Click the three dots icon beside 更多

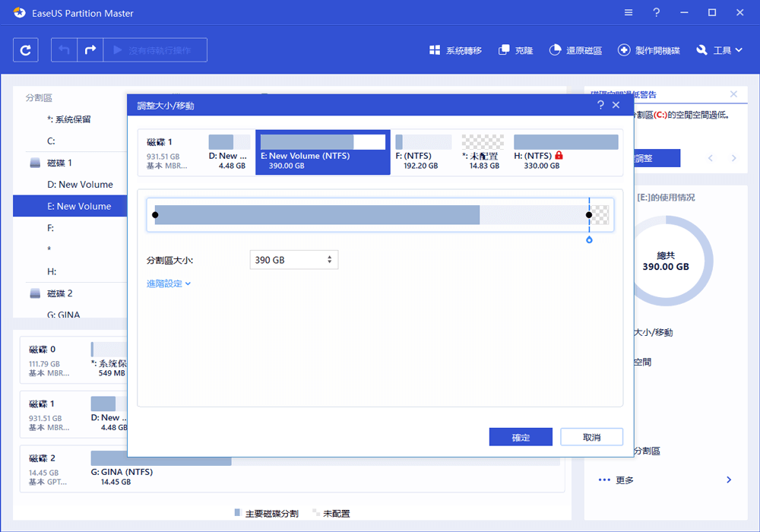pyautogui.click(x=604, y=480)
